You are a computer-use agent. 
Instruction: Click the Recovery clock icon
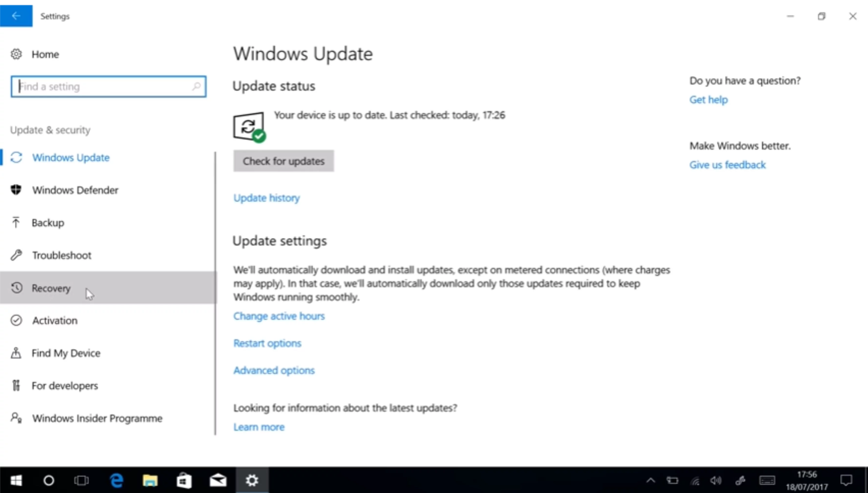click(16, 288)
